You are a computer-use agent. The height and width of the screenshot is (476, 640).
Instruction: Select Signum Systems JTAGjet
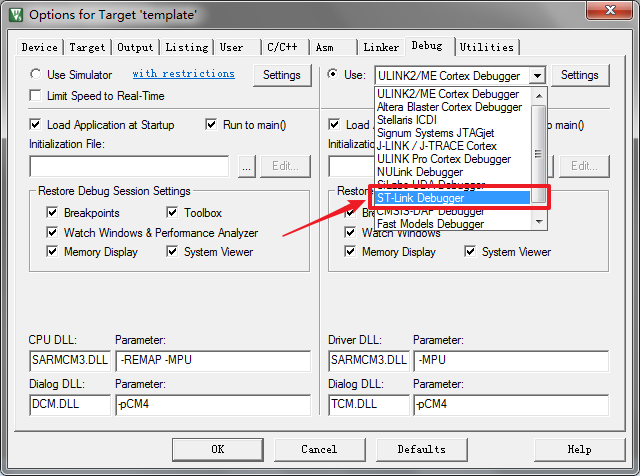pos(452,133)
